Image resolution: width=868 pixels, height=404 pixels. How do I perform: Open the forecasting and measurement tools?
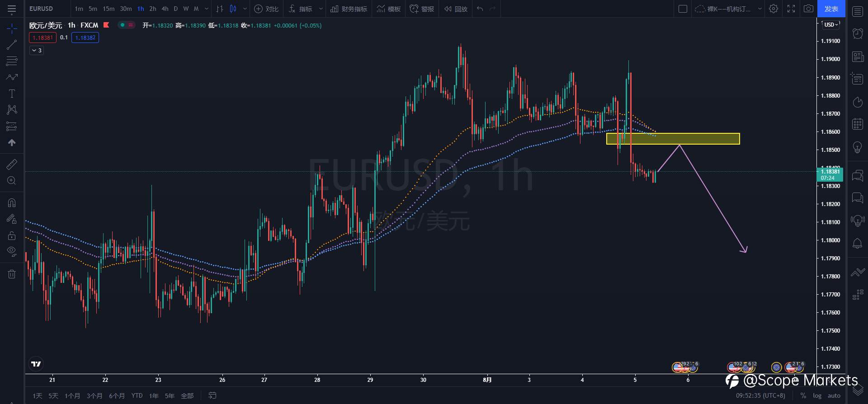[x=12, y=126]
